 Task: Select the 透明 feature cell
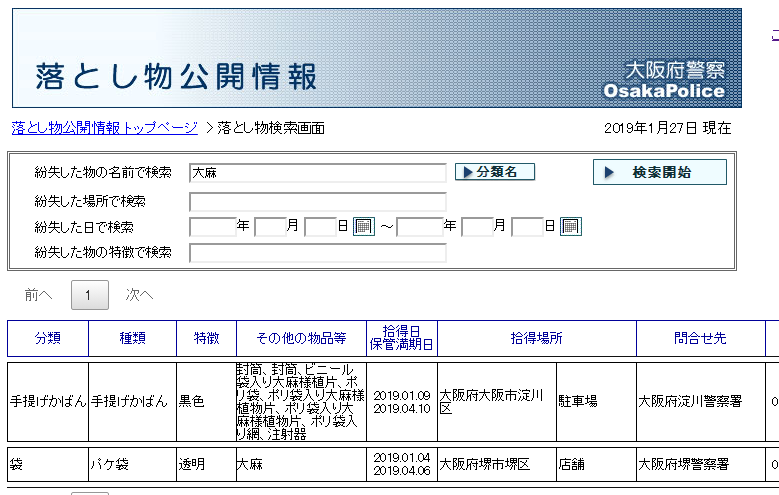[x=207, y=464]
